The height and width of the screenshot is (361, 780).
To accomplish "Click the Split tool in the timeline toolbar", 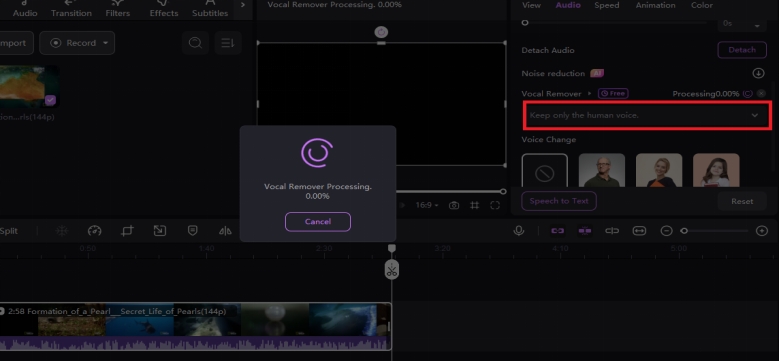I will (9, 231).
